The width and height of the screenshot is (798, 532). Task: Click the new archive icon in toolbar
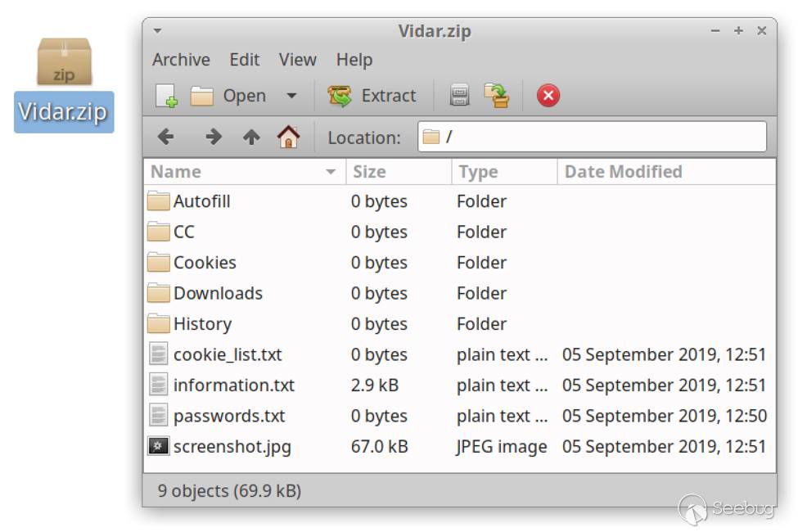pyautogui.click(x=166, y=96)
